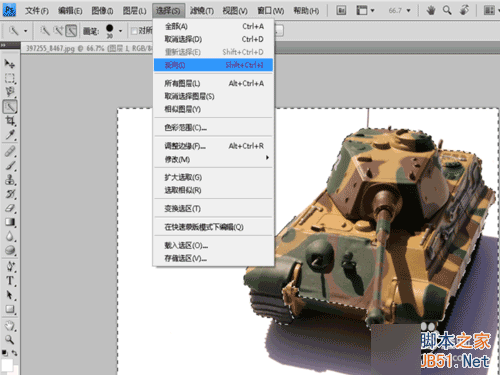Select the Type (T) tool
This screenshot has height=375, width=500.
(9, 281)
